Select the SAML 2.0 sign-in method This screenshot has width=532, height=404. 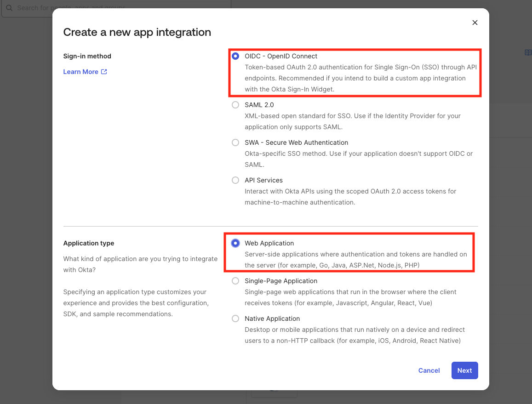point(235,105)
